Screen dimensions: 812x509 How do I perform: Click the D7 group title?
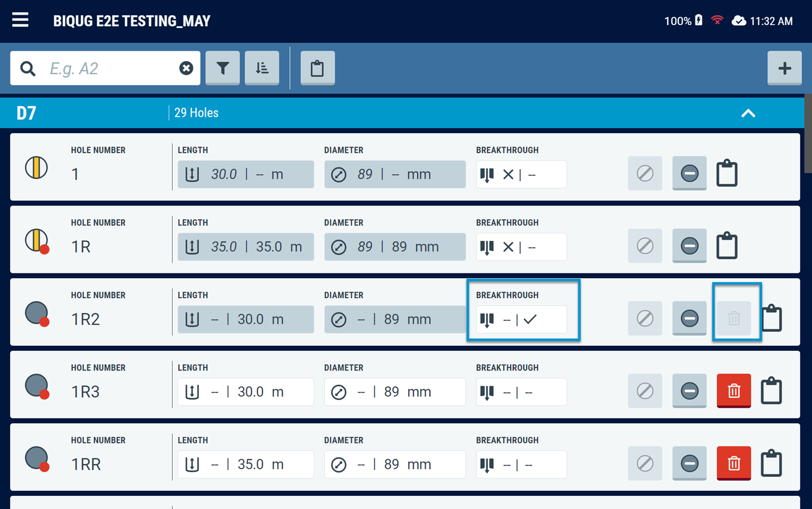pos(26,113)
